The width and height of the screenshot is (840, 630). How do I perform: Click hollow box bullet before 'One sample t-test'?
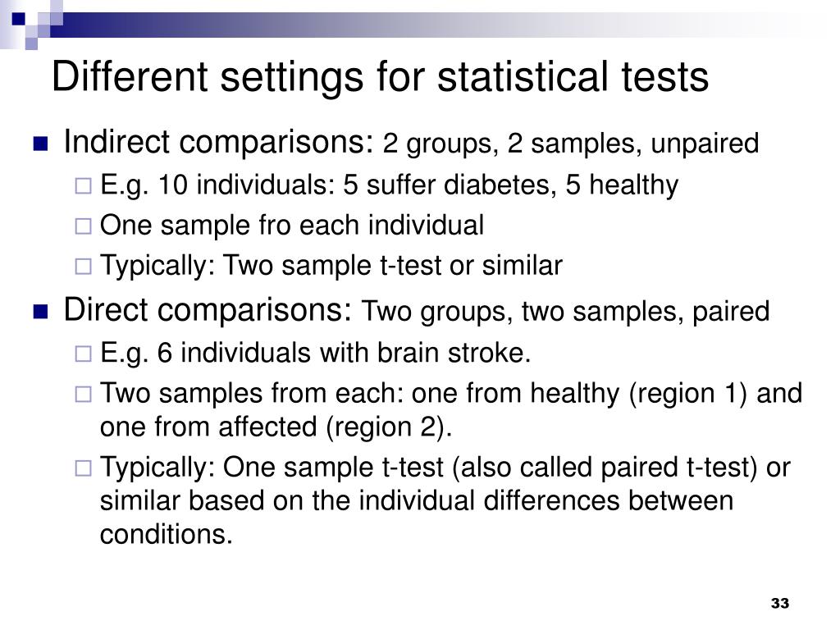pyautogui.click(x=83, y=468)
